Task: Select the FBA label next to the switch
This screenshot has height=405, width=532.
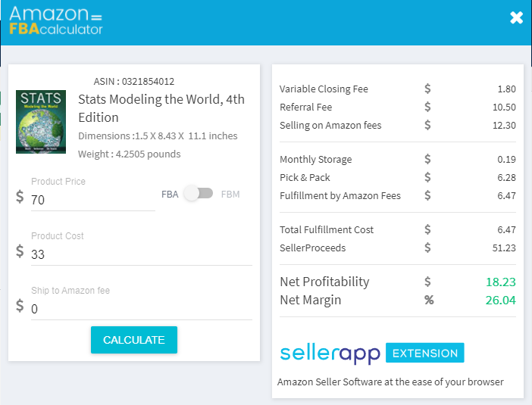Action: click(170, 195)
